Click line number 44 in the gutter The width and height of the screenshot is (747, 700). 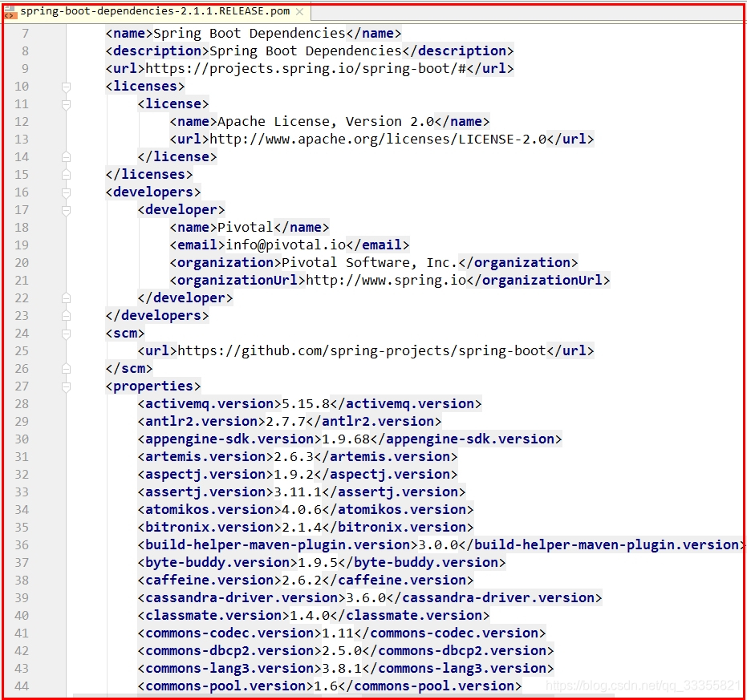click(22, 686)
